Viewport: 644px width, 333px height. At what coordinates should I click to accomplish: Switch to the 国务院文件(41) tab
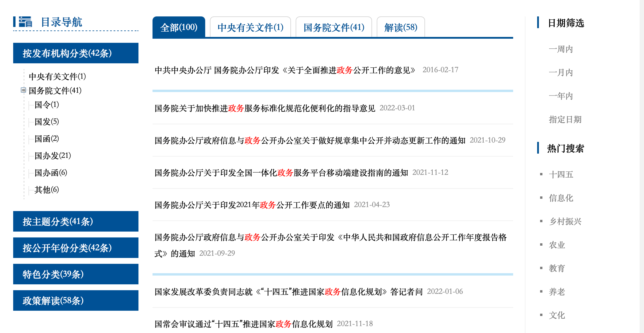[x=334, y=27]
